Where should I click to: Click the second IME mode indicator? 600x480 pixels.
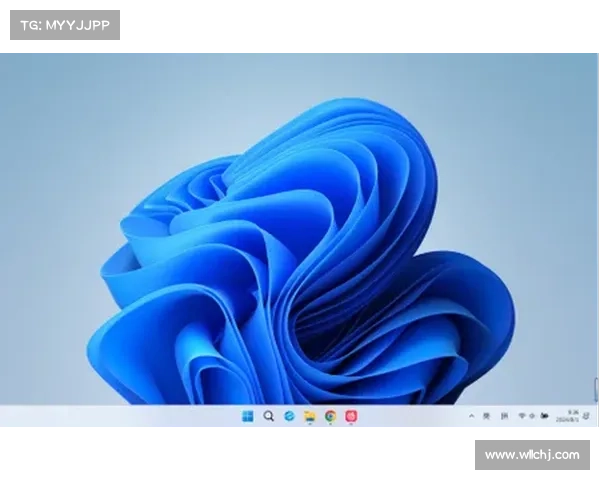pos(504,416)
